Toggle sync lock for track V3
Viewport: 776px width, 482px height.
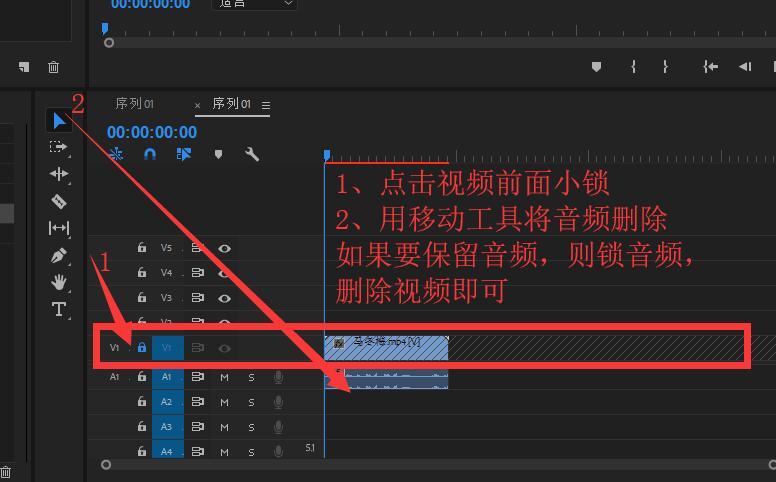tap(198, 298)
